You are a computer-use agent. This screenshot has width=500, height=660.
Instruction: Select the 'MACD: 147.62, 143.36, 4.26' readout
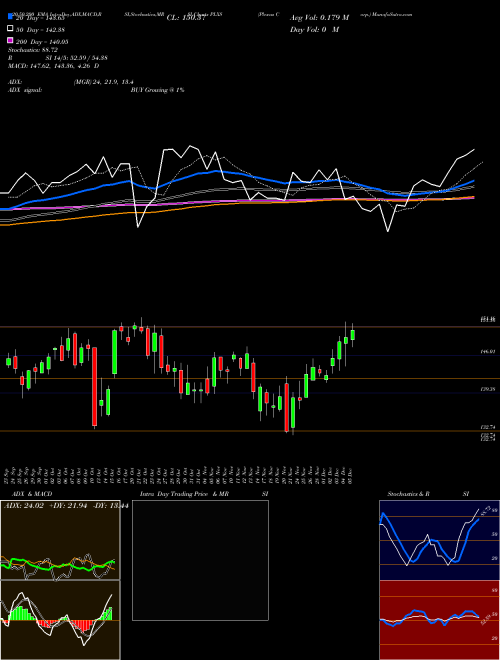click(54, 66)
